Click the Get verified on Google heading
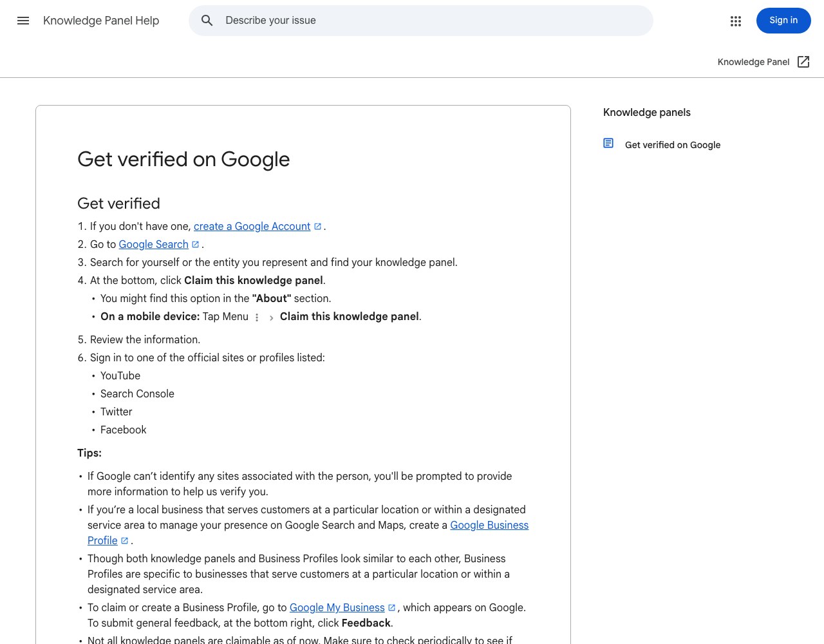 coord(183,159)
